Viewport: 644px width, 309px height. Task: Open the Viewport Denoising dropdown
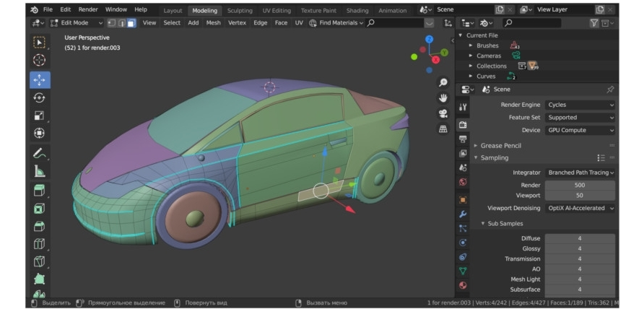click(580, 208)
